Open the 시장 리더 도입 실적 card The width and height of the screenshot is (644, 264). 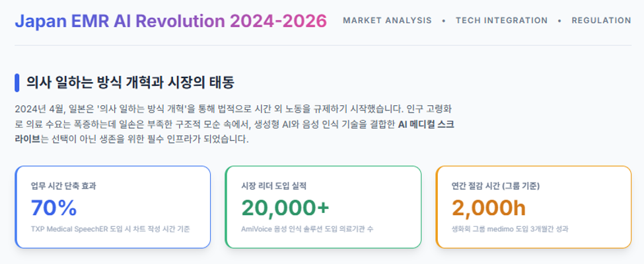[x=323, y=207]
